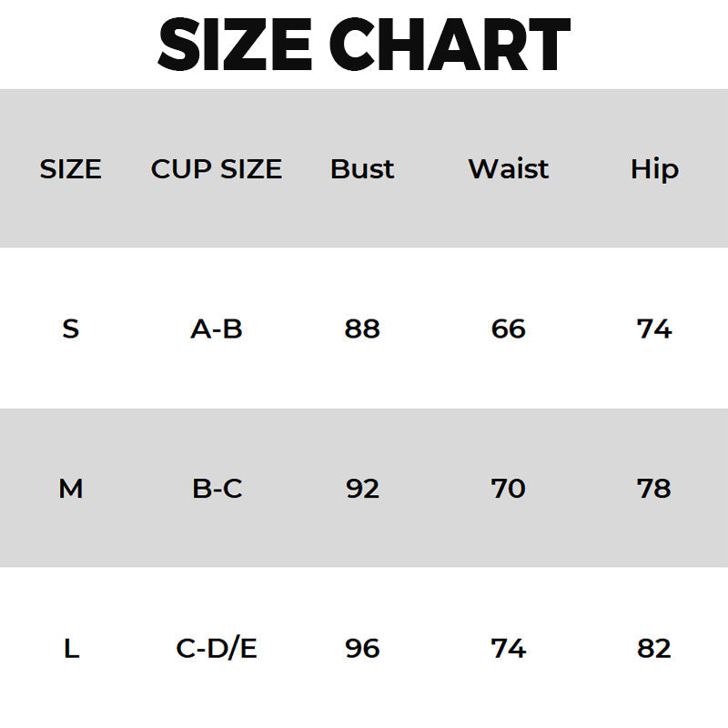Select the SIZE column header

[x=70, y=169]
